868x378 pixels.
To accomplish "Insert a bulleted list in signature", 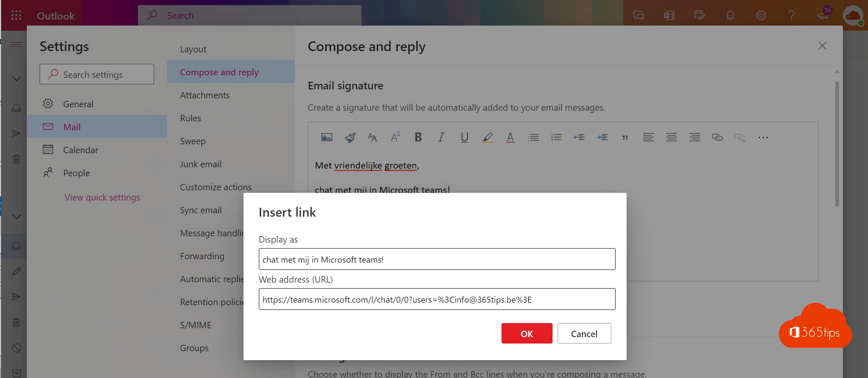I will coord(533,137).
